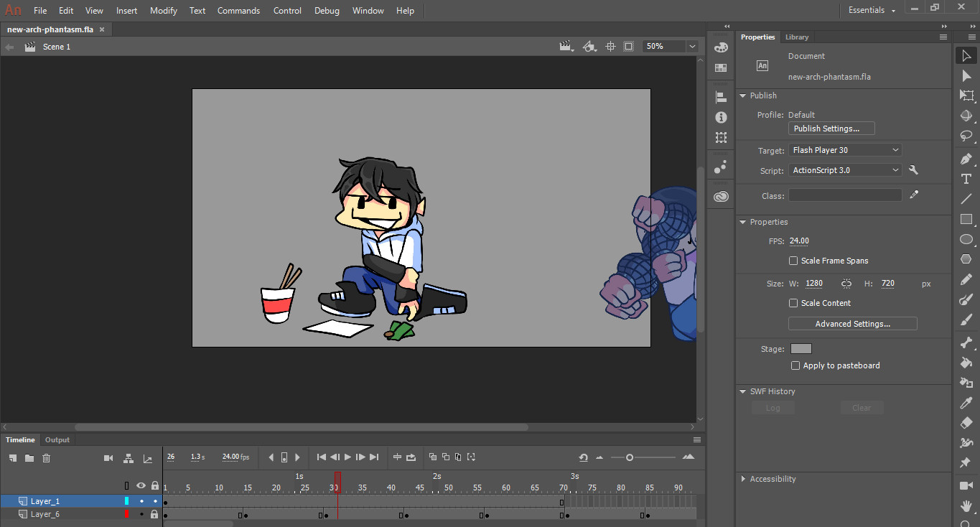Enable the Scale Content checkbox
The width and height of the screenshot is (980, 527).
point(793,303)
